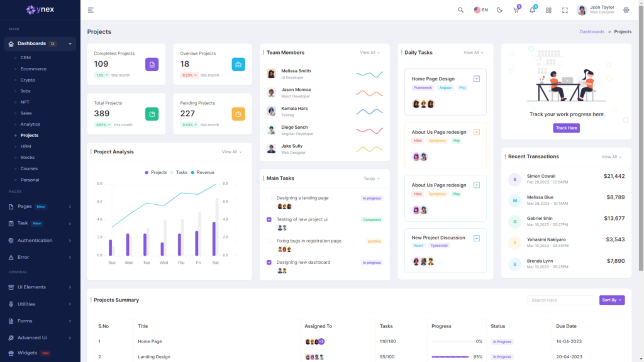Open the settings gear icon

[x=626, y=10]
